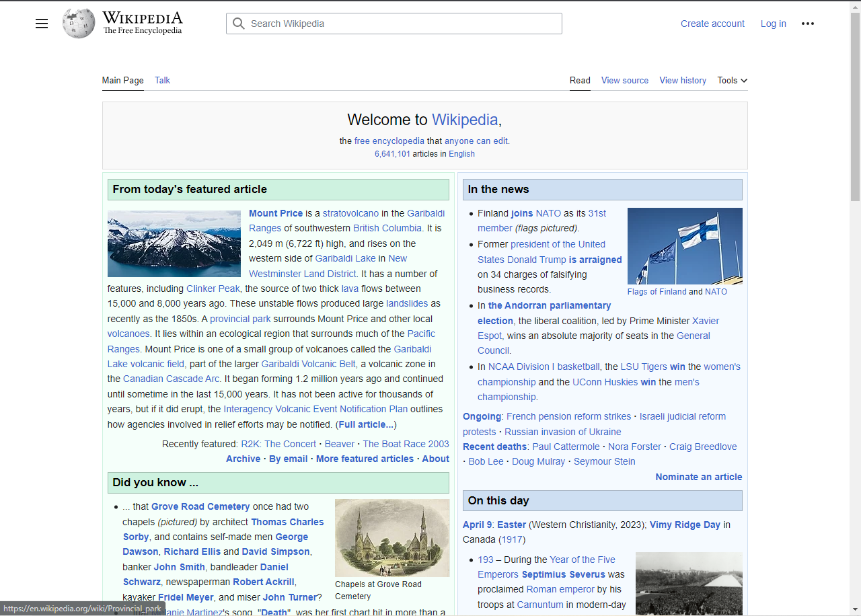The image size is (861, 616).
Task: Click the Create account link
Action: pyautogui.click(x=712, y=24)
